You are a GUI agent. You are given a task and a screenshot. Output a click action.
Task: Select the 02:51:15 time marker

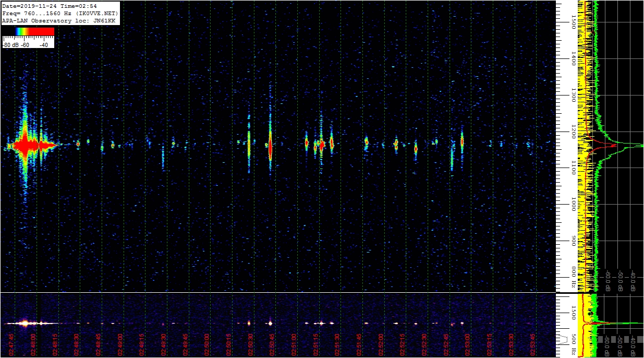[x=316, y=344]
